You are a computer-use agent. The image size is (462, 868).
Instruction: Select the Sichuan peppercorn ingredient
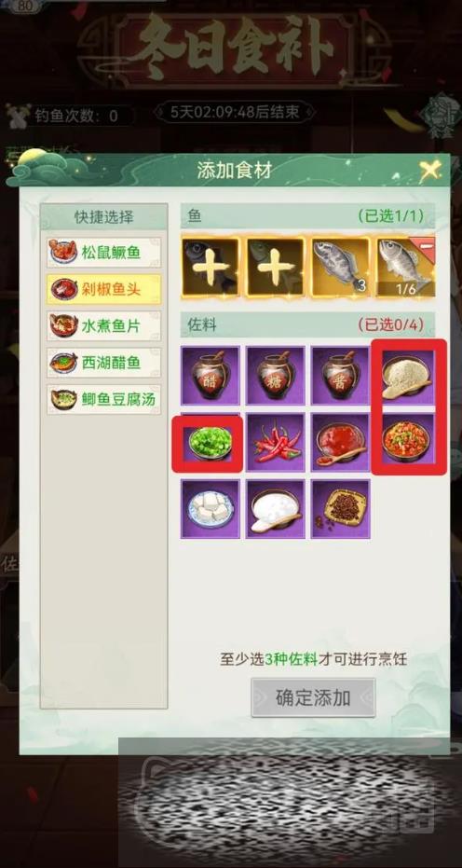(x=340, y=509)
